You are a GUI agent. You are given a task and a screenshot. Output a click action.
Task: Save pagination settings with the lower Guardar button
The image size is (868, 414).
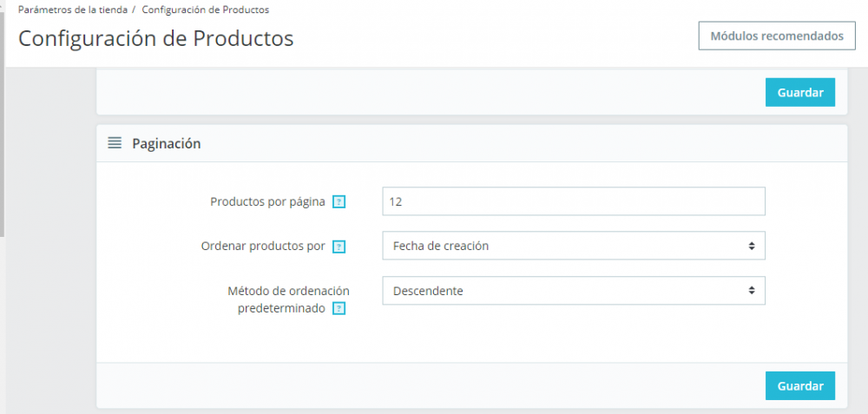pyautogui.click(x=799, y=385)
